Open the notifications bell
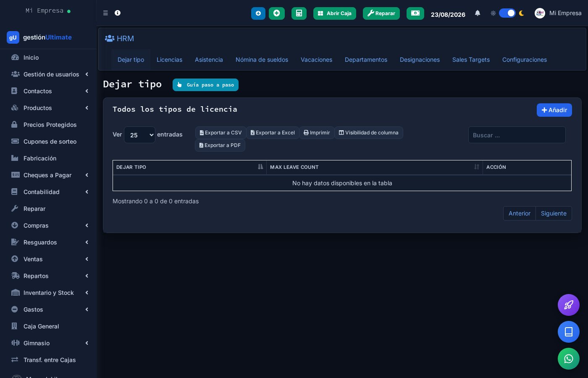The height and width of the screenshot is (378, 588). [478, 13]
